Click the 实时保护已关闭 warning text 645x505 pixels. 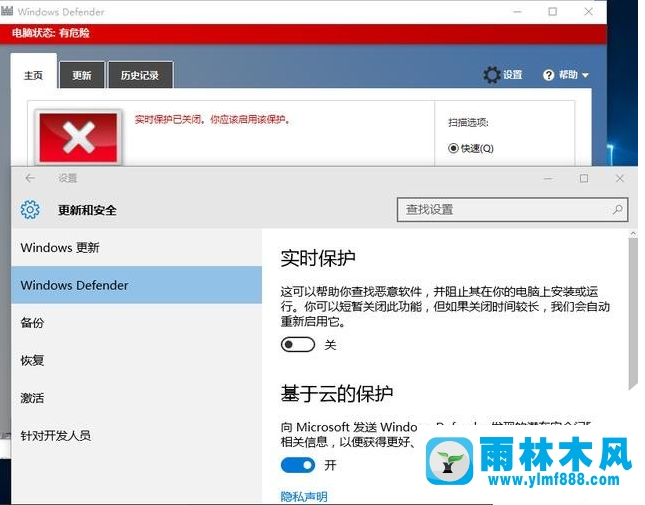click(x=212, y=120)
